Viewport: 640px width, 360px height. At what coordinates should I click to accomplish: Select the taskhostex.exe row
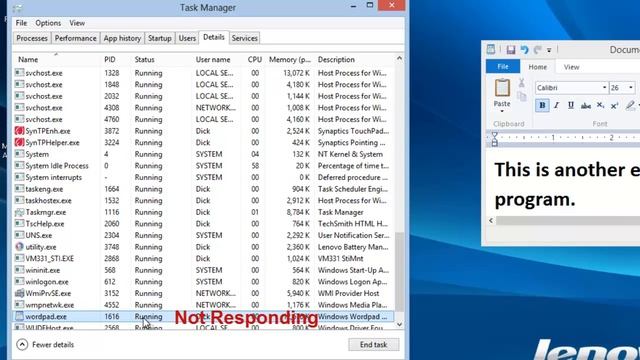point(204,201)
